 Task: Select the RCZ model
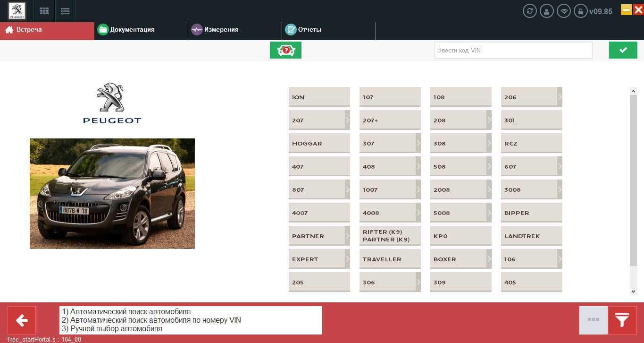[x=532, y=143]
